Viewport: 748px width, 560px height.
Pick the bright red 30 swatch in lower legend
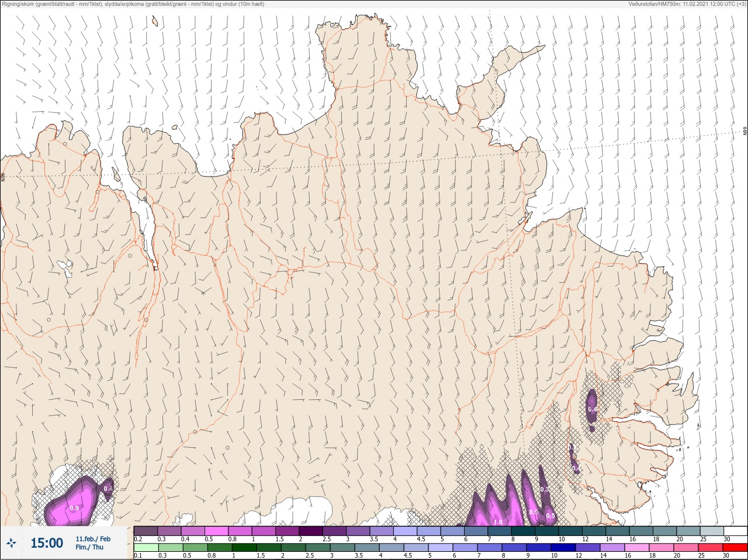pyautogui.click(x=735, y=548)
